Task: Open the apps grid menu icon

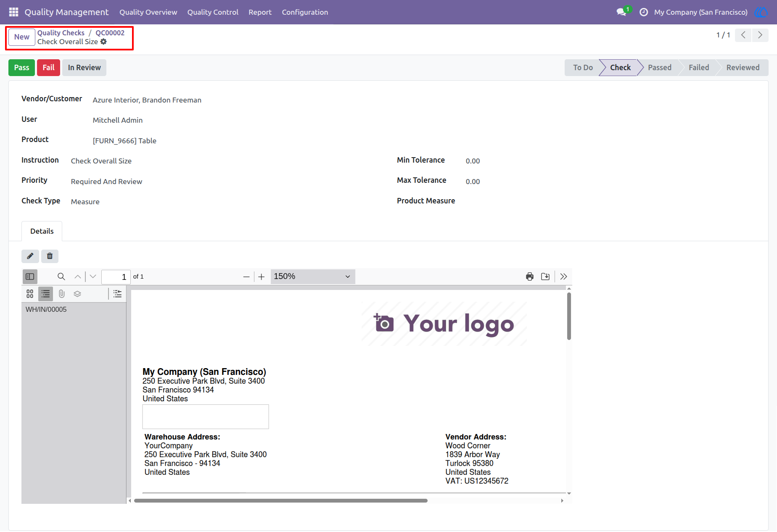Action: 13,12
